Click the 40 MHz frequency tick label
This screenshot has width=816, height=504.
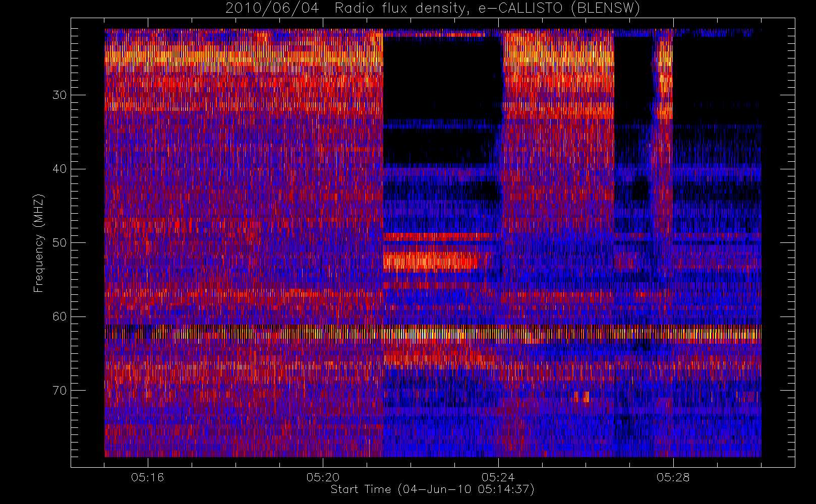click(60, 169)
